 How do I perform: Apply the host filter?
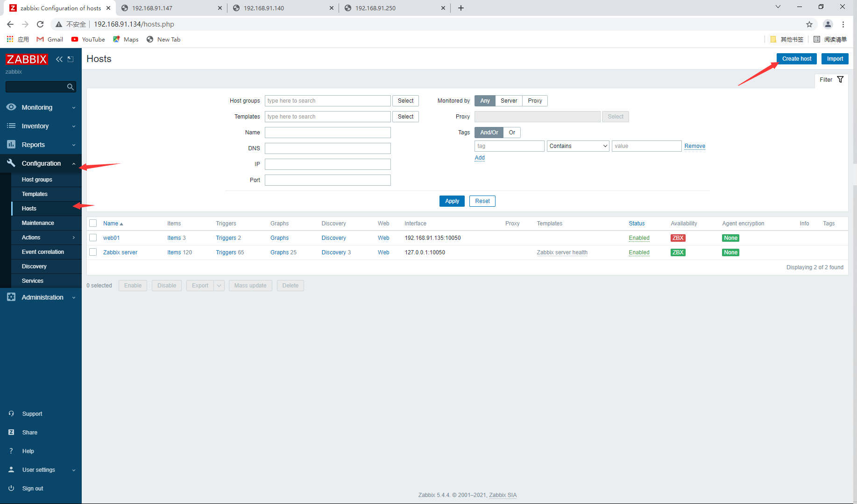tap(452, 201)
